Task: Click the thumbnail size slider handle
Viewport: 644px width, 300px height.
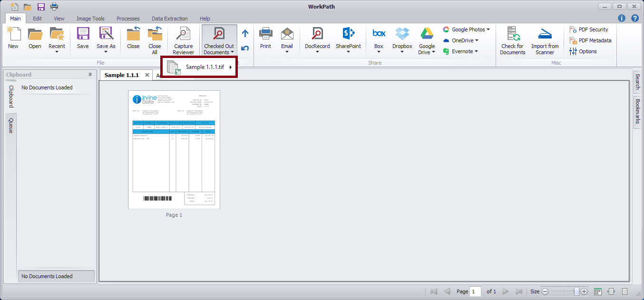Action: 576,291
